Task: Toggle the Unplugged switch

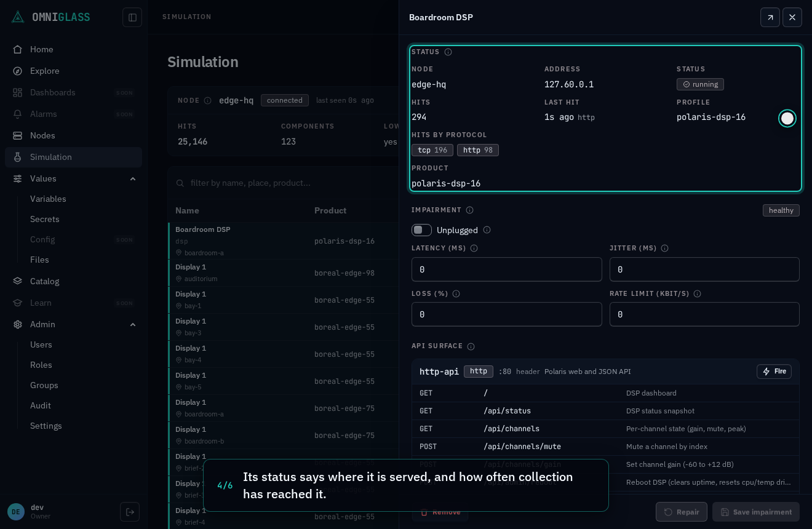Action: pyautogui.click(x=421, y=230)
